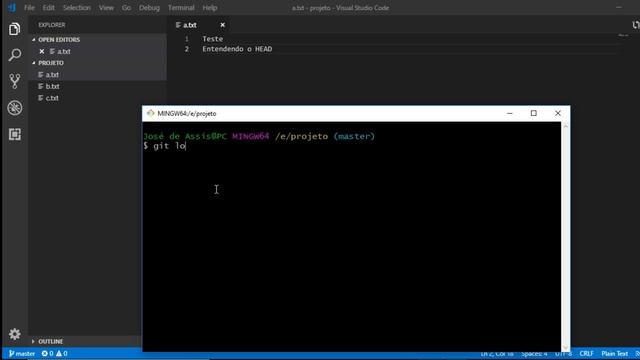Select a.txt in the PROJETO tree
Image resolution: width=640 pixels, height=360 pixels.
98,75
